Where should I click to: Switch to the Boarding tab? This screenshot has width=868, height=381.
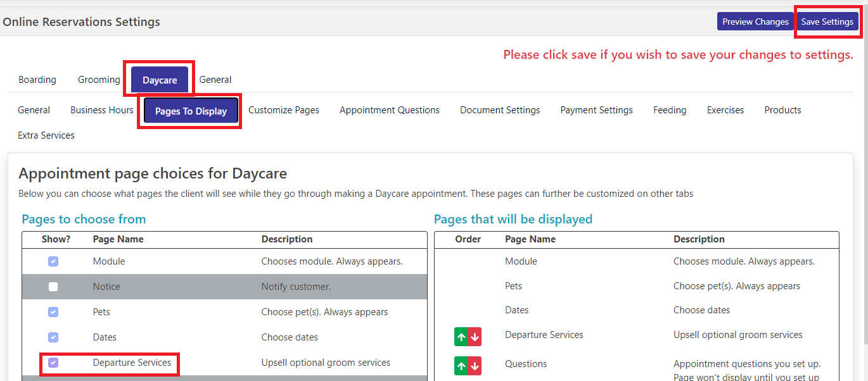click(37, 80)
